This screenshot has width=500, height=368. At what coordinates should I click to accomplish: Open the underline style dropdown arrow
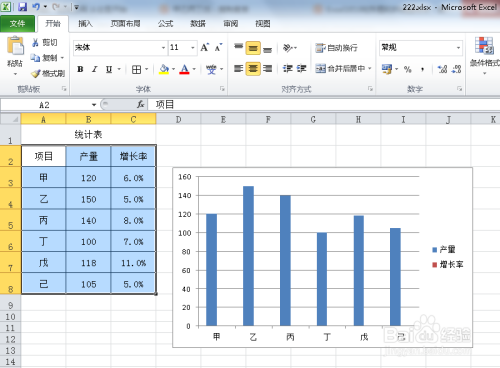pyautogui.click(x=119, y=69)
